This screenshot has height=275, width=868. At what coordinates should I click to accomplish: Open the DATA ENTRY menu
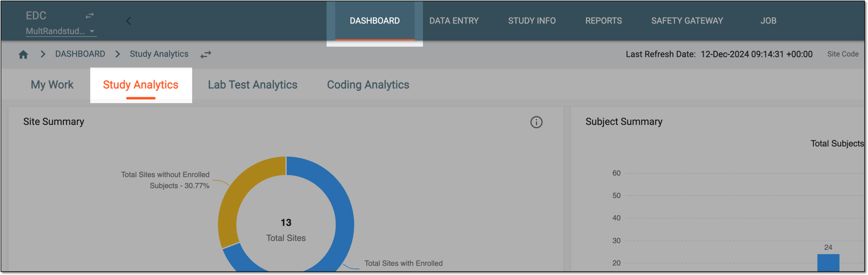click(x=454, y=21)
